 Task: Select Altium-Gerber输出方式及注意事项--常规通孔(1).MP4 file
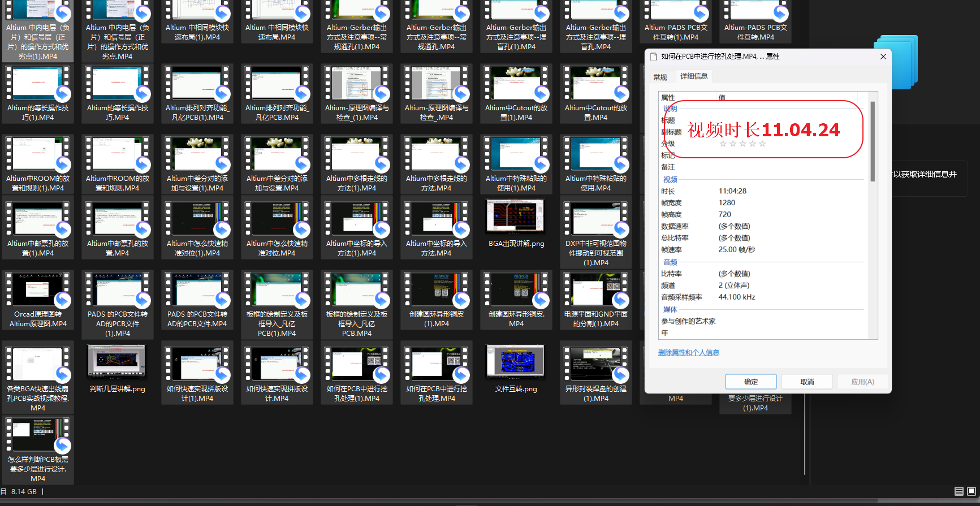click(357, 27)
